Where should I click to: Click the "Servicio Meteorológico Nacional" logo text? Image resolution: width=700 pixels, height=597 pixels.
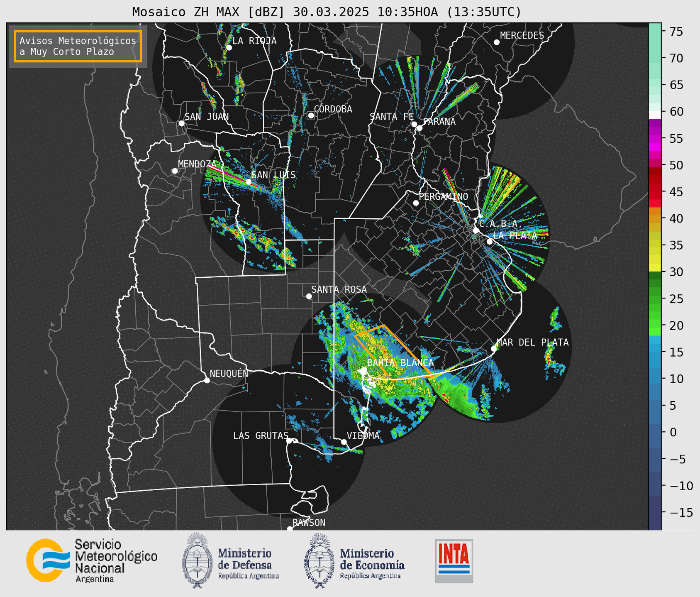click(x=116, y=561)
